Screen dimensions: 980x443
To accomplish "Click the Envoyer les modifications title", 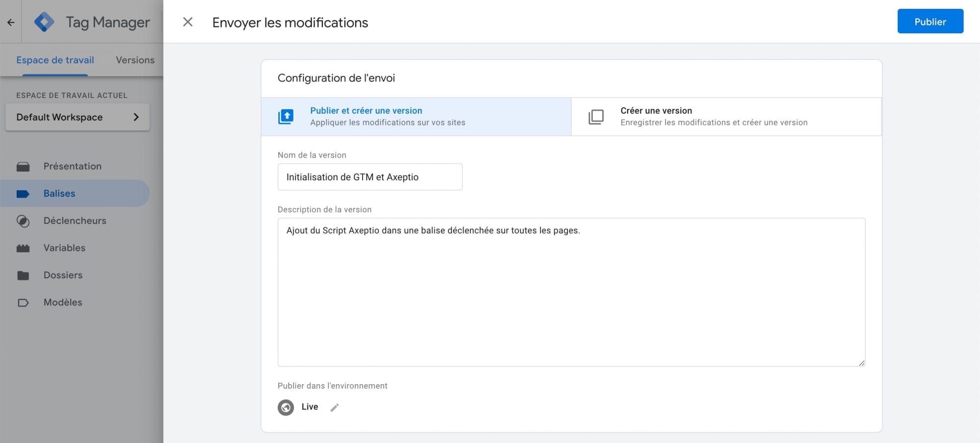I will (290, 23).
